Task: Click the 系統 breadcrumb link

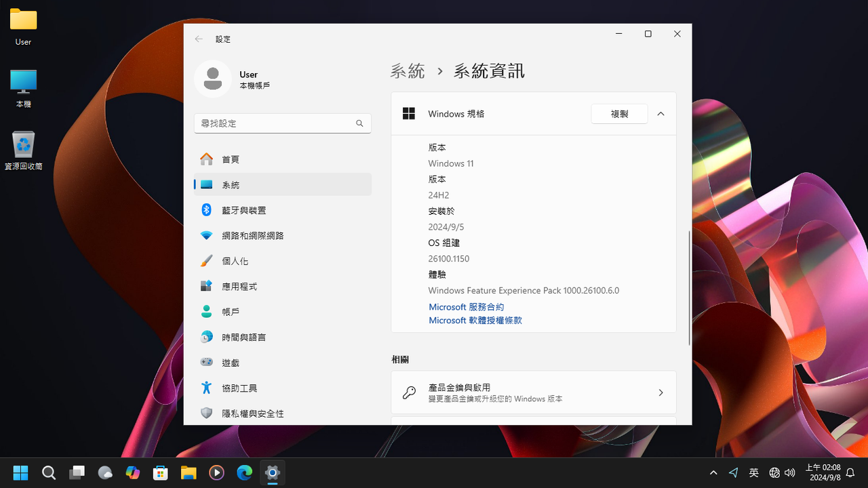Action: pos(408,70)
